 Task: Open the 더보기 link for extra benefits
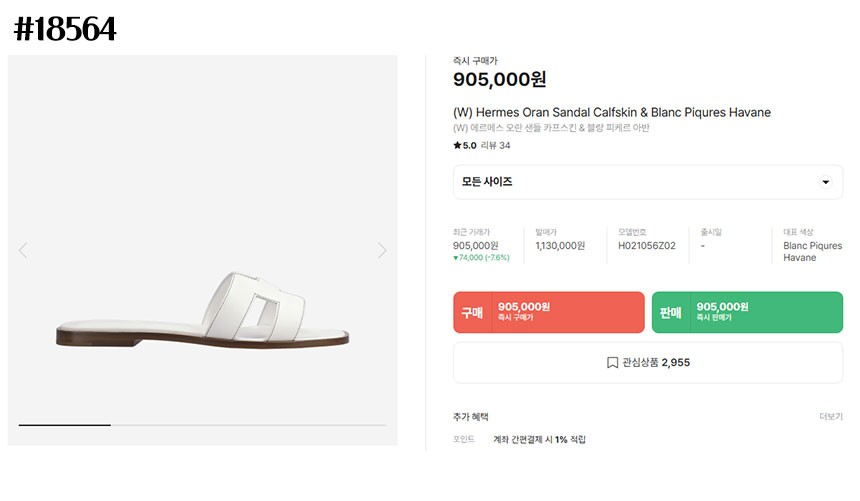(830, 417)
